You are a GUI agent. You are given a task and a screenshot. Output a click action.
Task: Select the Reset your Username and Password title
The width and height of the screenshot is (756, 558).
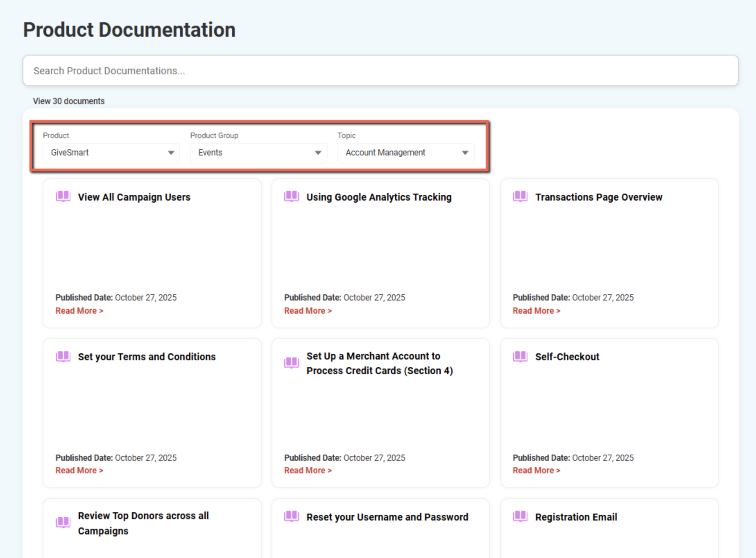tap(387, 517)
